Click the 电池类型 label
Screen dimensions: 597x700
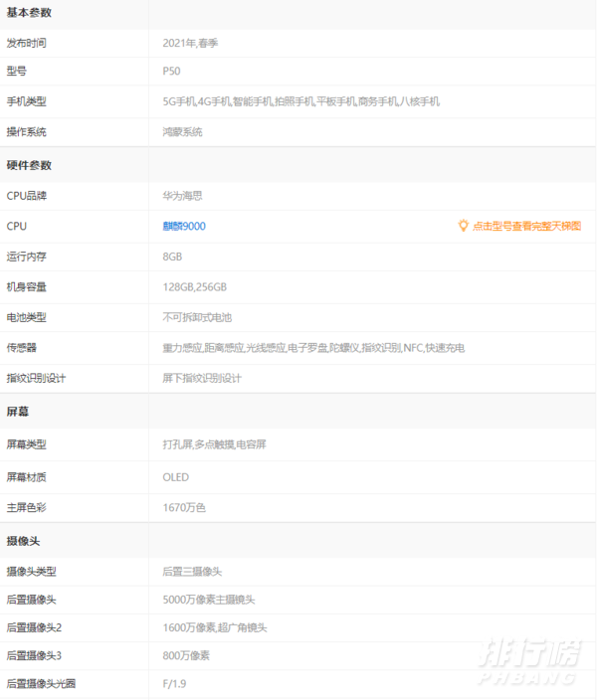pos(26,317)
